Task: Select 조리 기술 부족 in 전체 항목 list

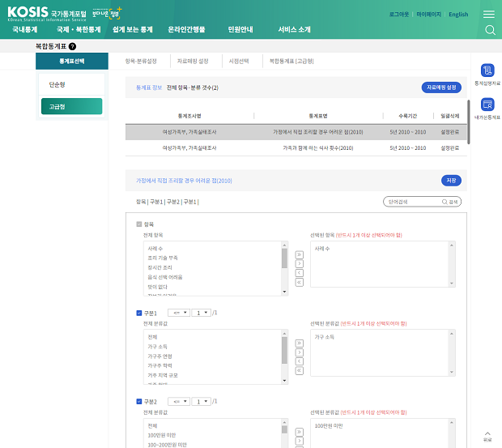Action: 163,258
